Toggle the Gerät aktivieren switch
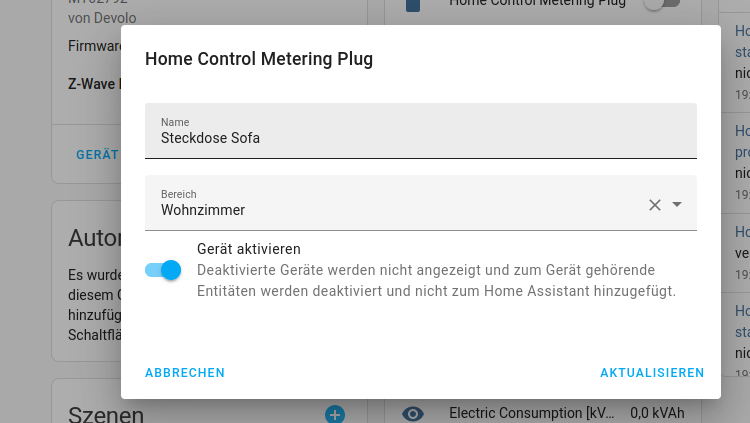Viewport: 750px width, 423px height. (x=162, y=270)
